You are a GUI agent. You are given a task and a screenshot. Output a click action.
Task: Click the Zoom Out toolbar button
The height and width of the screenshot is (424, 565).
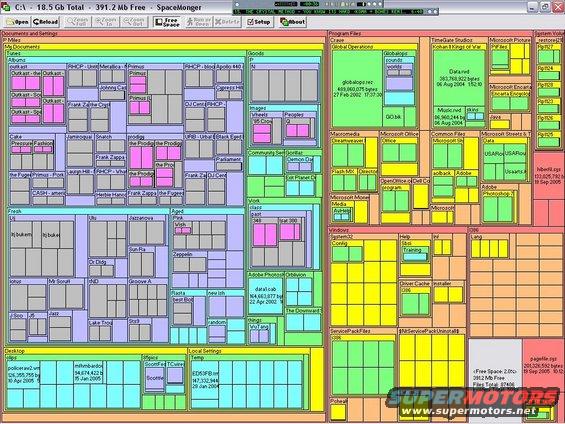[x=134, y=22]
